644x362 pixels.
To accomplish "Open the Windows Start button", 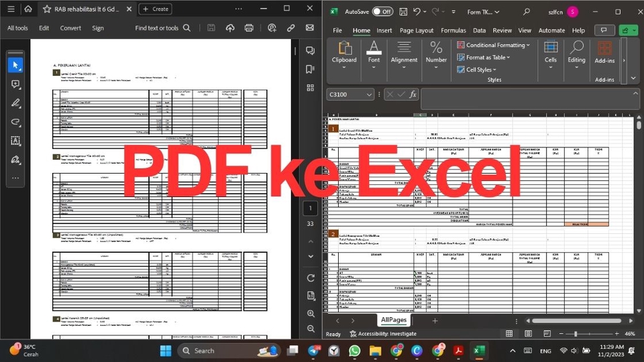I will (x=166, y=351).
